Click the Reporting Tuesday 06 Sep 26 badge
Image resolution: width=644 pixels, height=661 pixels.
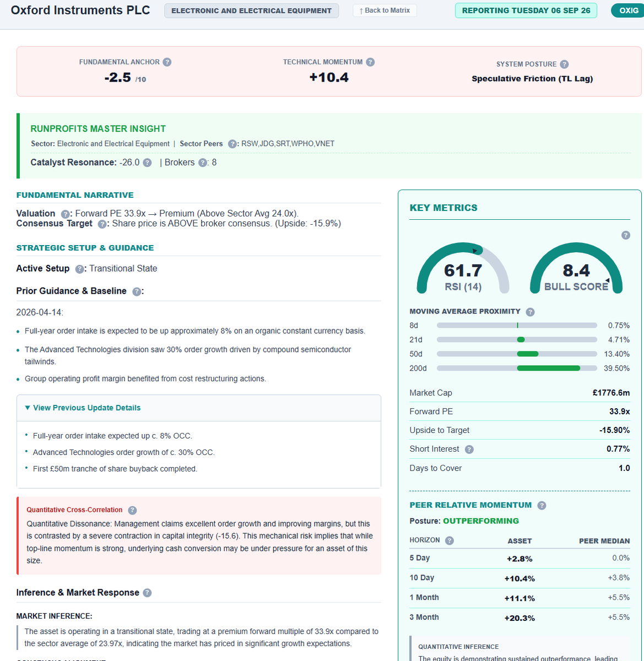tap(526, 10)
